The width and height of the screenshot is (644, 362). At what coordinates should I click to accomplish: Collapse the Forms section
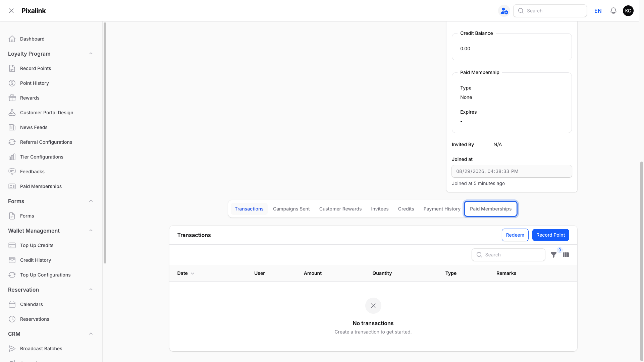91,201
